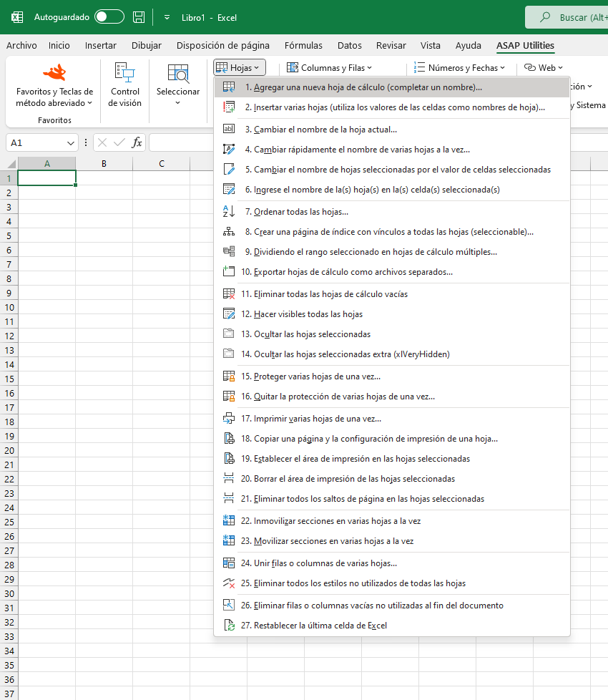Click the formula bar cancel X icon
The height and width of the screenshot is (700, 608).
[x=102, y=143]
